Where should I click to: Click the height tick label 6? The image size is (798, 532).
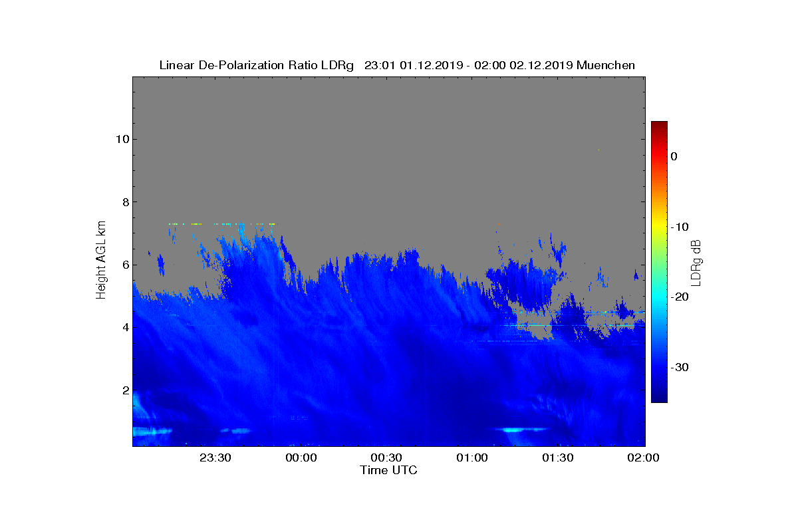tap(125, 265)
